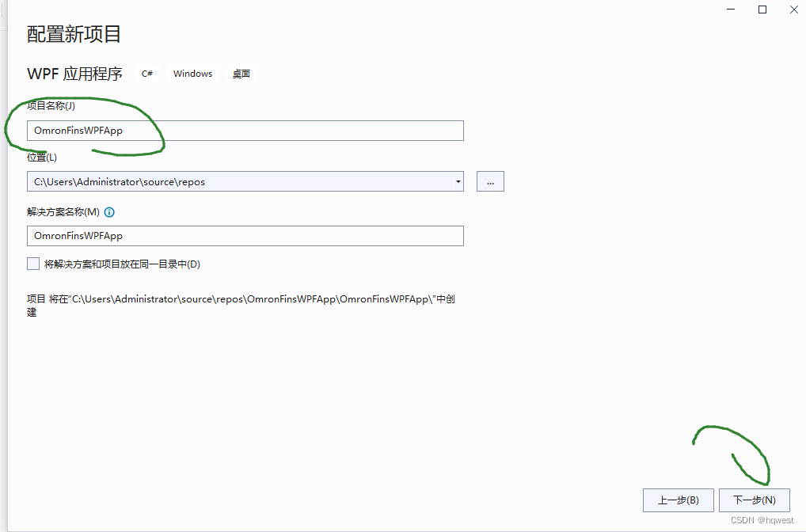The width and height of the screenshot is (806, 532).
Task: Proceed with the 下一步(N) button
Action: [754, 500]
